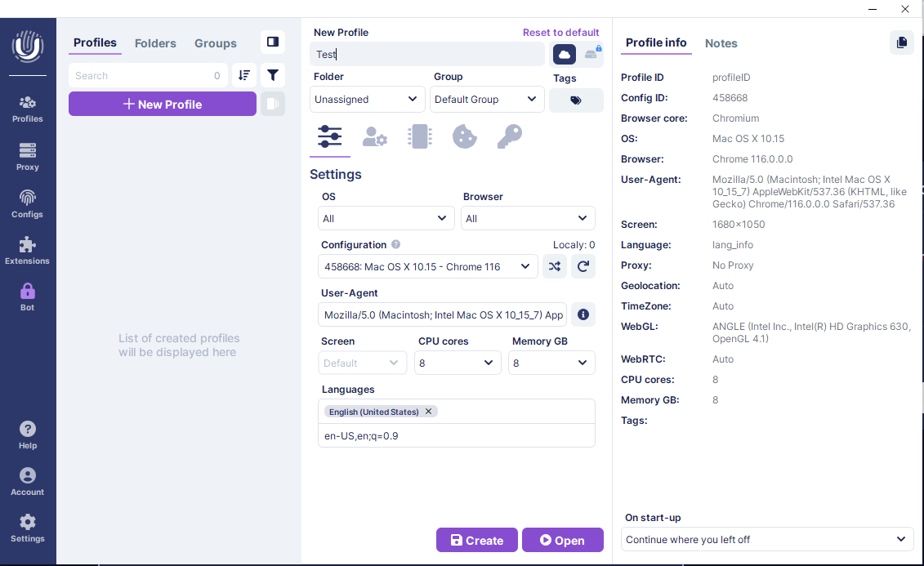Image resolution: width=924 pixels, height=566 pixels.
Task: Toggle the local encrypted storage option
Action: click(591, 55)
